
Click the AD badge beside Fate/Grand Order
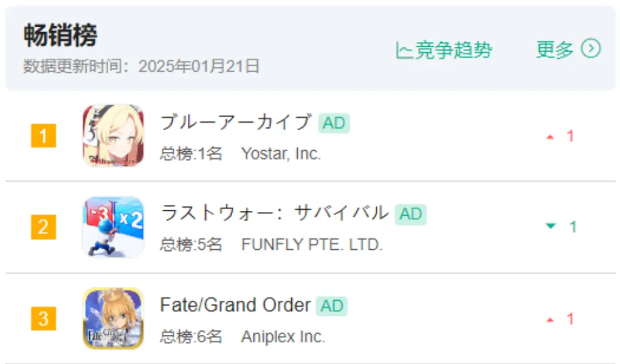pos(331,306)
